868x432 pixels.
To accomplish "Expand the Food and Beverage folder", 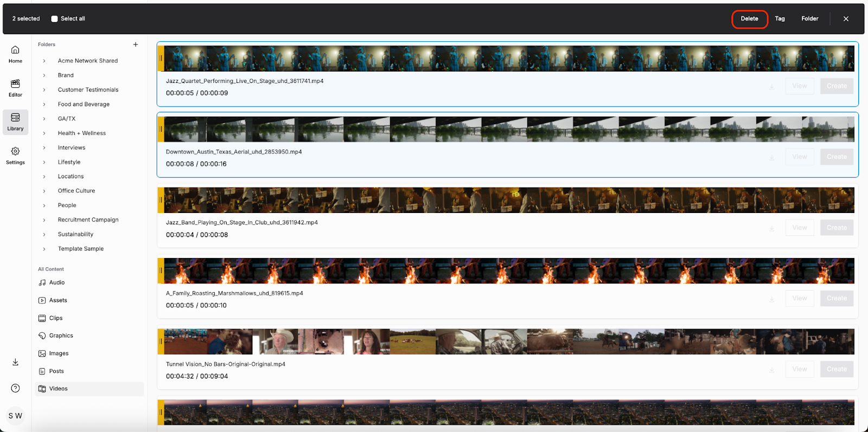I will (44, 104).
